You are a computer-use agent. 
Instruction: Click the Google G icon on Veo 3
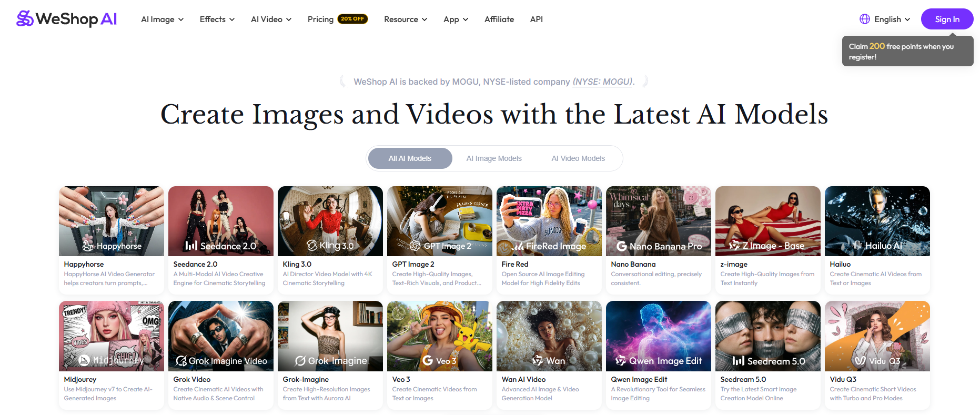point(428,361)
